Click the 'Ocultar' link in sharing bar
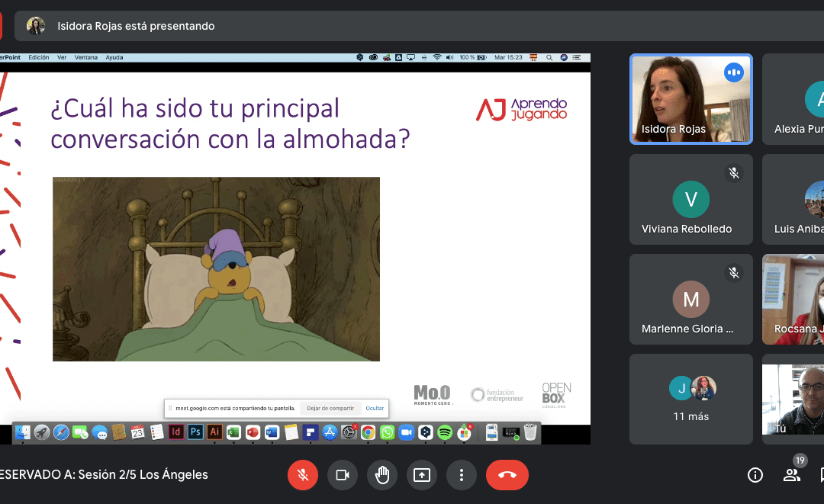Image resolution: width=824 pixels, height=504 pixels. tap(375, 408)
